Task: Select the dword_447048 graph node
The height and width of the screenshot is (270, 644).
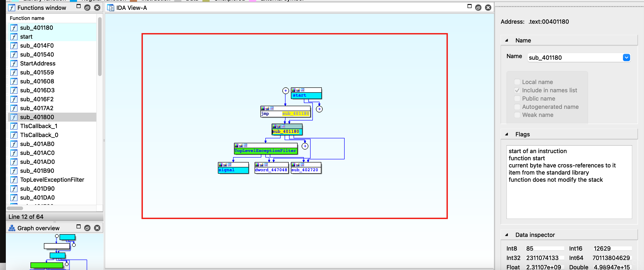Action: (x=271, y=168)
